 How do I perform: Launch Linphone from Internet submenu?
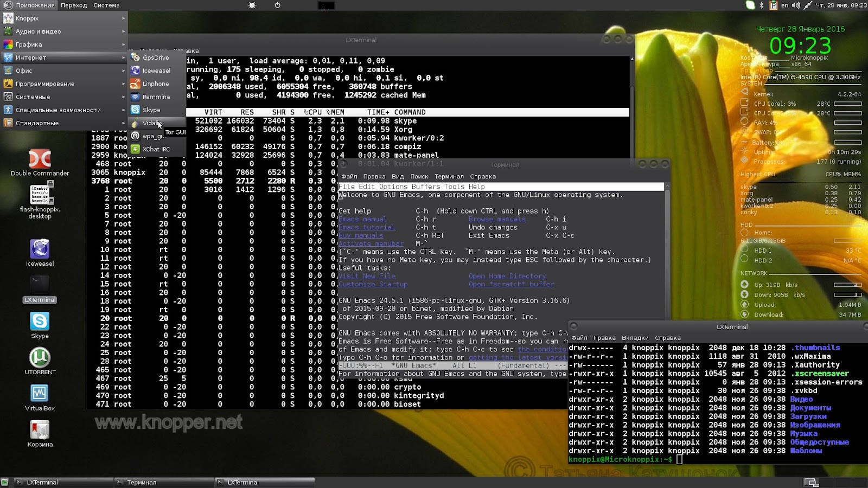coord(157,84)
